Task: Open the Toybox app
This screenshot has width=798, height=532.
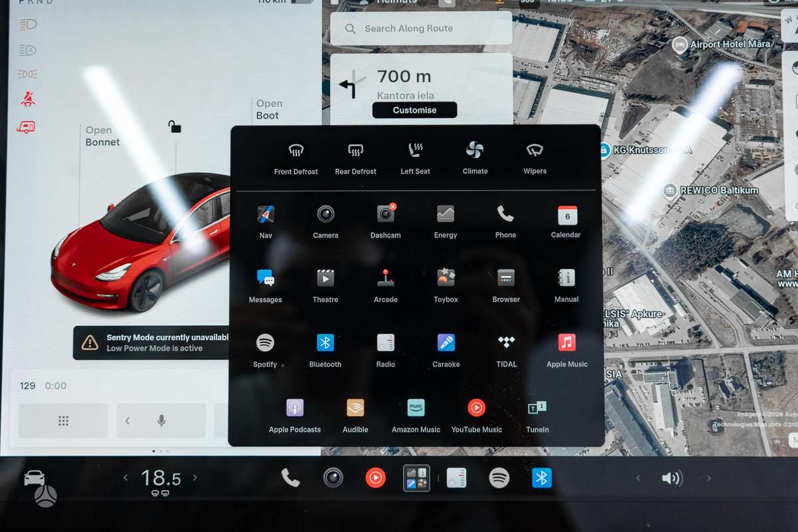Action: click(446, 286)
